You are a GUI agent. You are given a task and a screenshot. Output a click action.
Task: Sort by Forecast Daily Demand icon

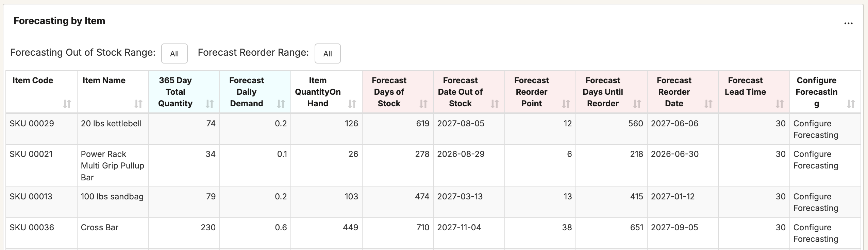click(x=281, y=104)
